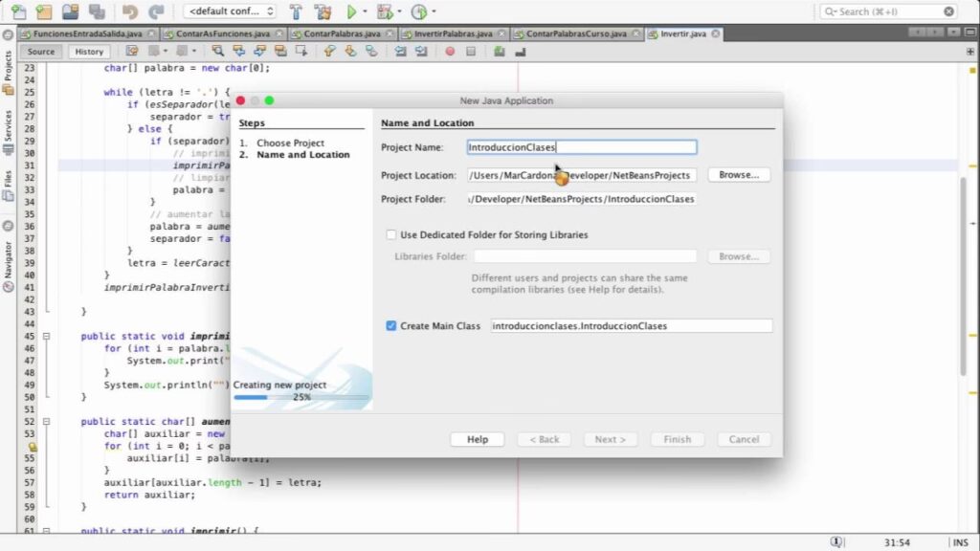
Task: Click the Clean and Build icon
Action: (x=322, y=12)
